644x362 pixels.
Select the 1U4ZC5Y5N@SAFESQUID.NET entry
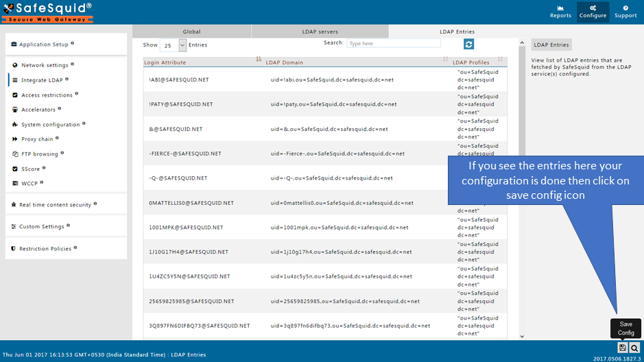click(189, 276)
